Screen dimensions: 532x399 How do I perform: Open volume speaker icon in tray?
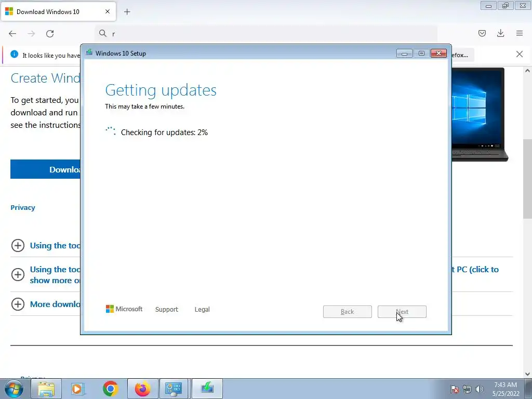[x=480, y=389]
